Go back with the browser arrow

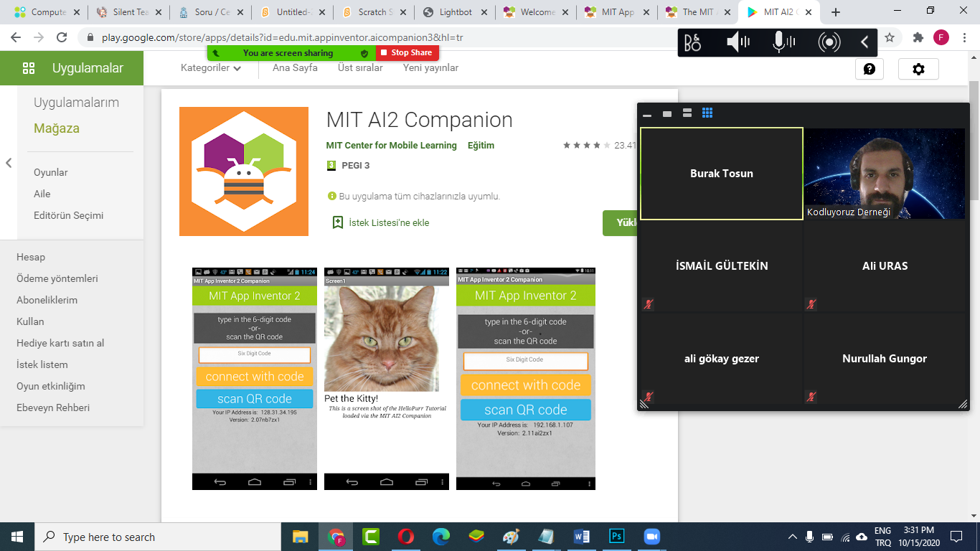[x=16, y=37]
